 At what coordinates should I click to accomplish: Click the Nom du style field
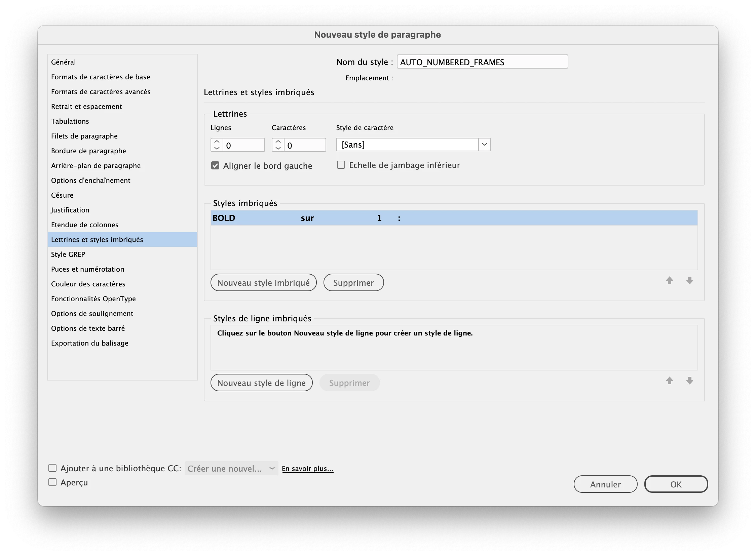tap(482, 62)
